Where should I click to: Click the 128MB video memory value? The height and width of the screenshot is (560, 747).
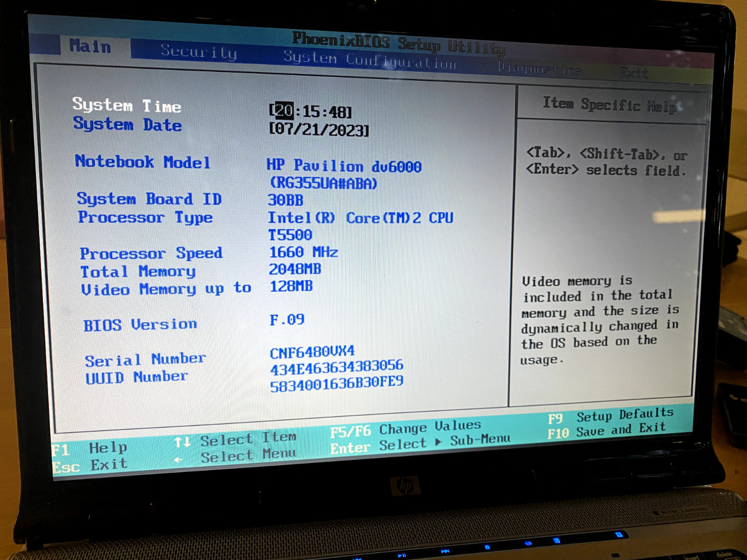291,286
